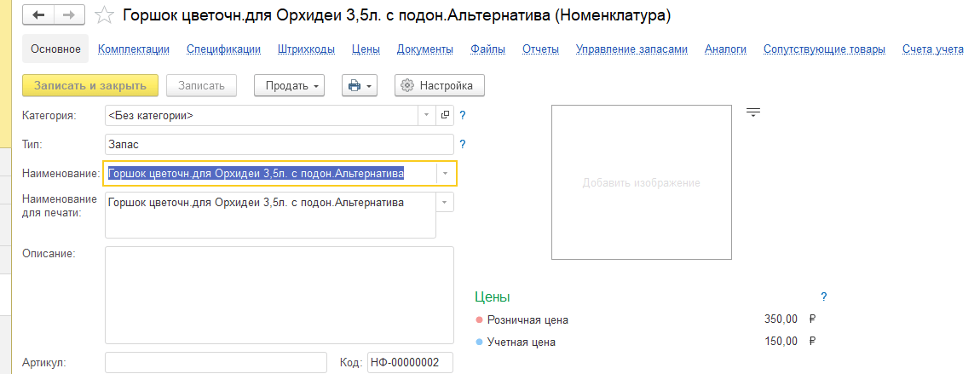980x374 pixels.
Task: Open the filter icon beside image area
Action: pos(752,112)
